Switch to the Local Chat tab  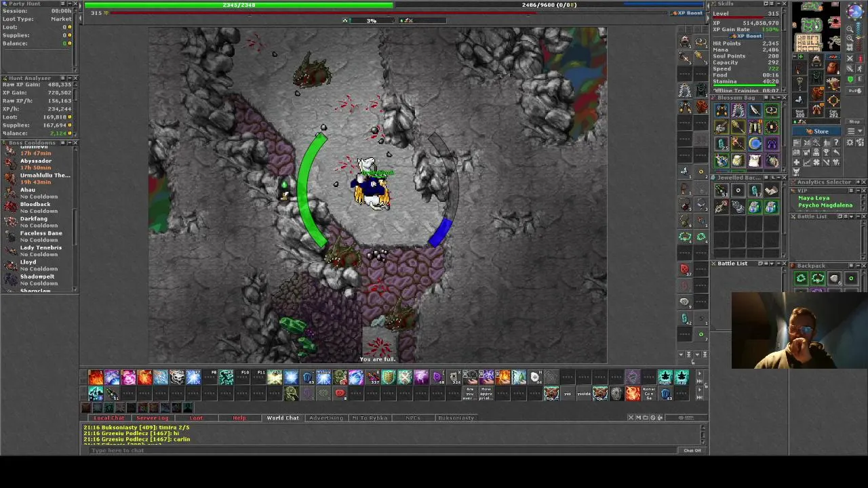coord(108,418)
